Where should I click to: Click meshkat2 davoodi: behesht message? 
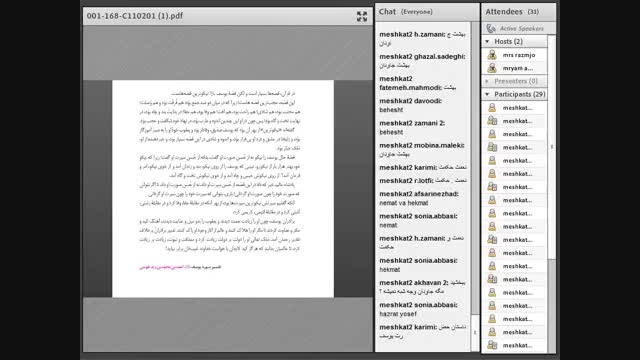coord(411,105)
